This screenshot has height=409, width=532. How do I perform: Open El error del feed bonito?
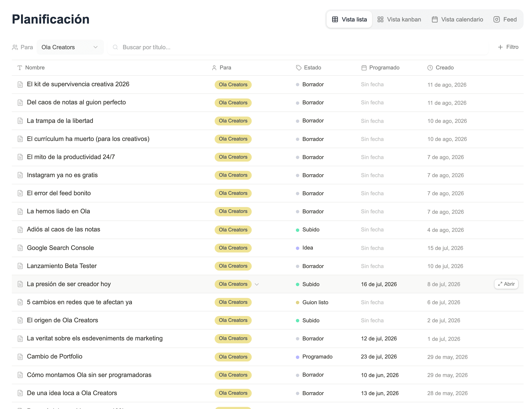pos(59,193)
